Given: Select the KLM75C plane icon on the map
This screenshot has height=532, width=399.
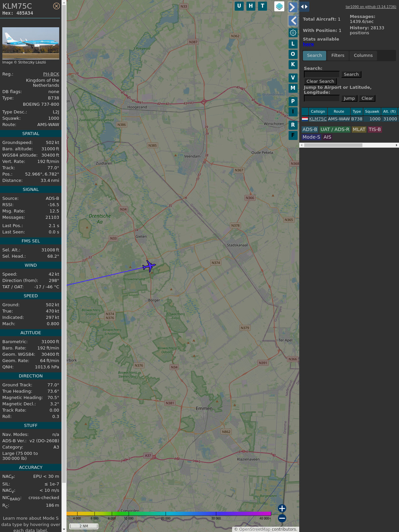Looking at the screenshot, I should (x=149, y=266).
